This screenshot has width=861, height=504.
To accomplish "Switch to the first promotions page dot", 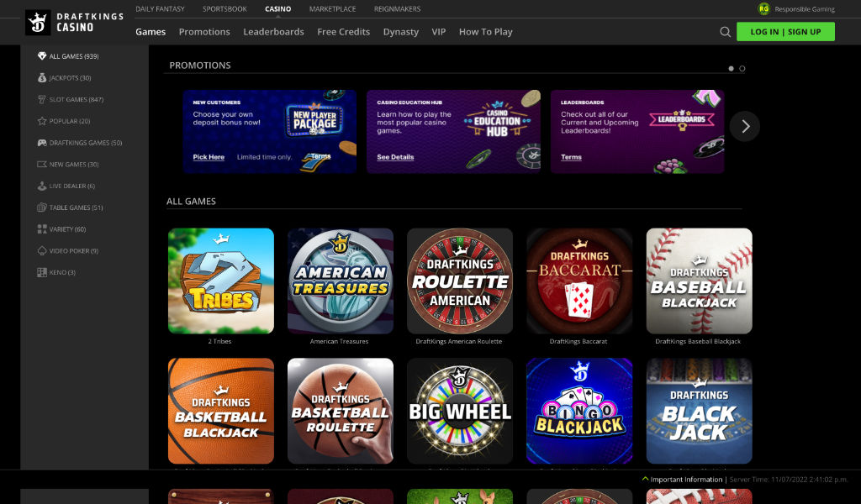I will (x=731, y=69).
